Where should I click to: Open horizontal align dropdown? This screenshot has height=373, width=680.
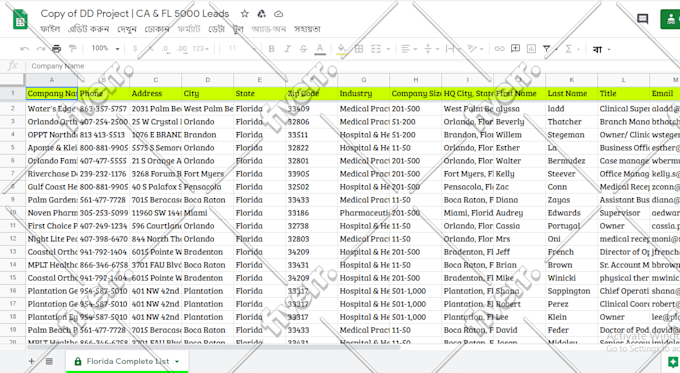(x=409, y=49)
